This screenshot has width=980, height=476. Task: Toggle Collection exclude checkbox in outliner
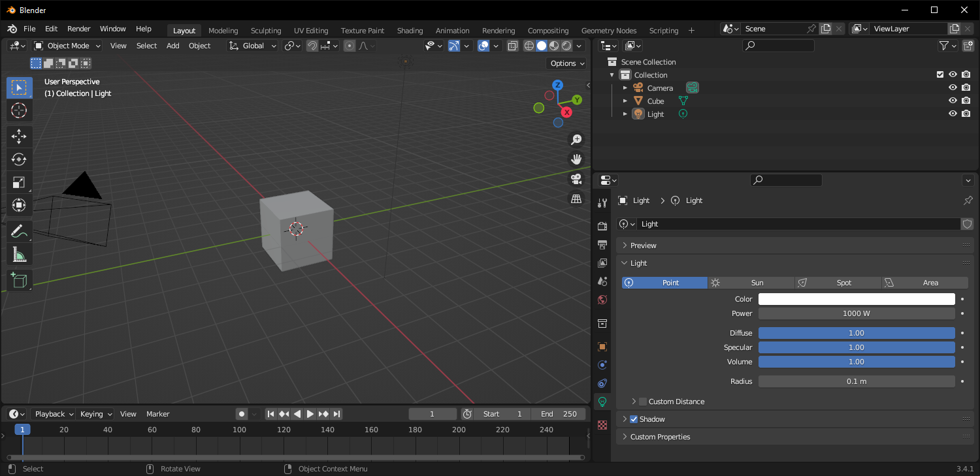(x=940, y=74)
